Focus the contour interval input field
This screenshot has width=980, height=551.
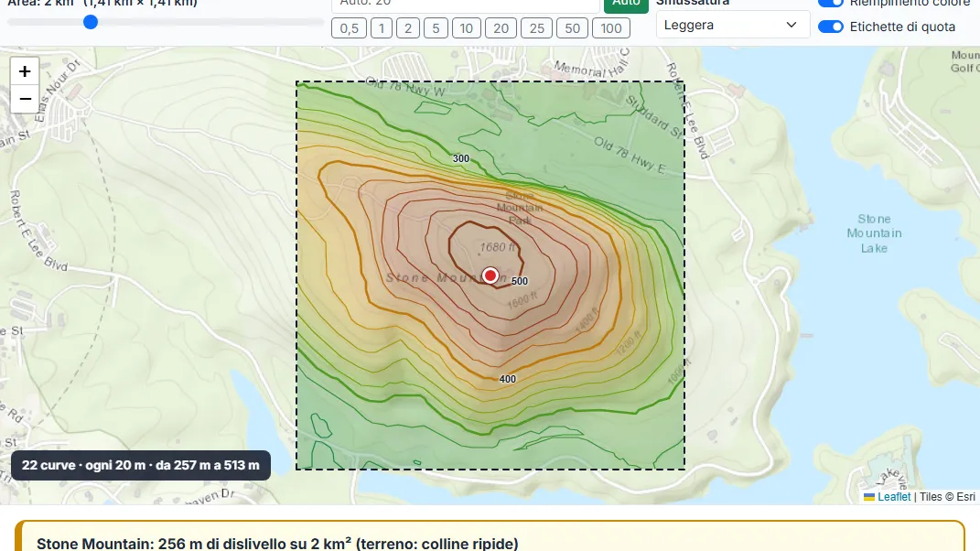466,5
